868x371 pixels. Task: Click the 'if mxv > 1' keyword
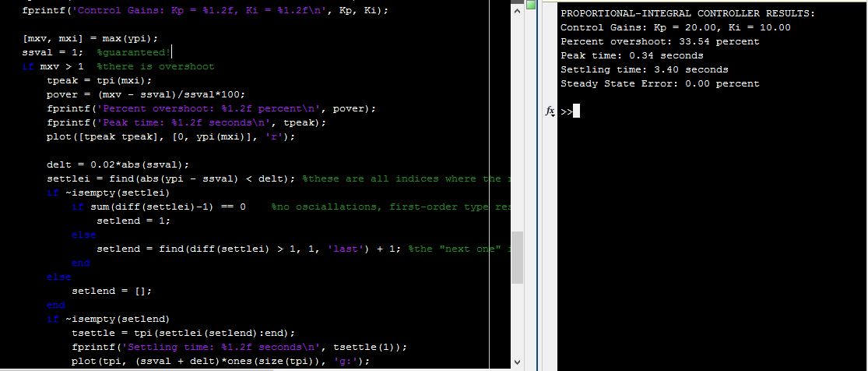[28, 66]
